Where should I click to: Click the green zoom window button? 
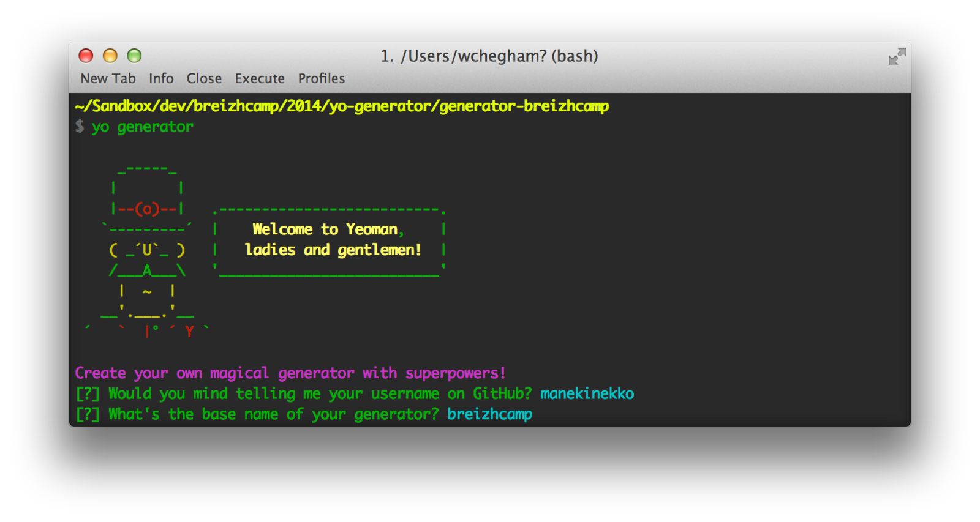coord(134,56)
